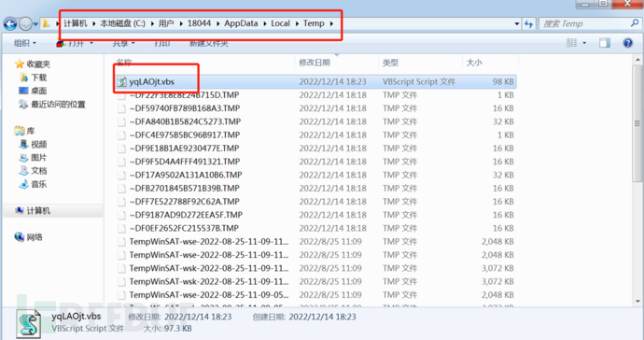Click the large VBScript icon in details pane
Image resolution: width=644 pixels, height=340 pixels.
29,323
